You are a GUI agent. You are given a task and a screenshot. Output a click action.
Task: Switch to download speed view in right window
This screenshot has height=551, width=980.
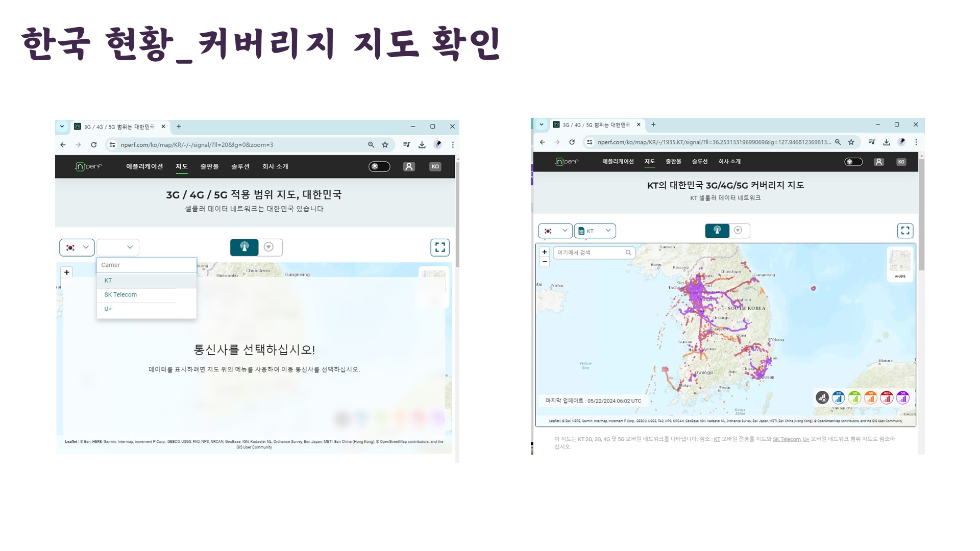pyautogui.click(x=738, y=231)
